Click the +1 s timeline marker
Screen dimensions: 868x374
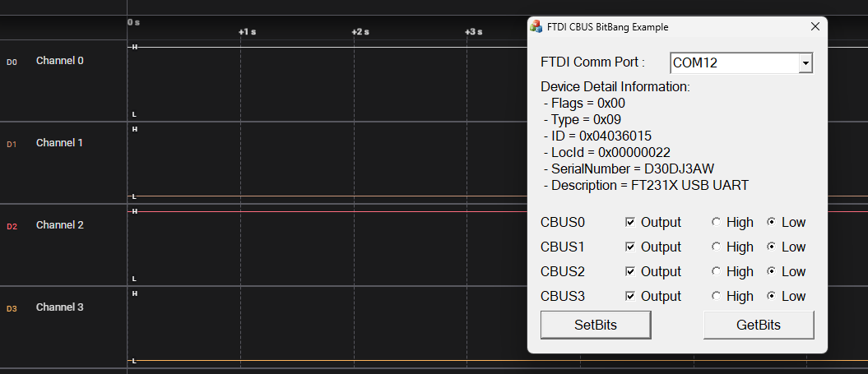click(247, 31)
